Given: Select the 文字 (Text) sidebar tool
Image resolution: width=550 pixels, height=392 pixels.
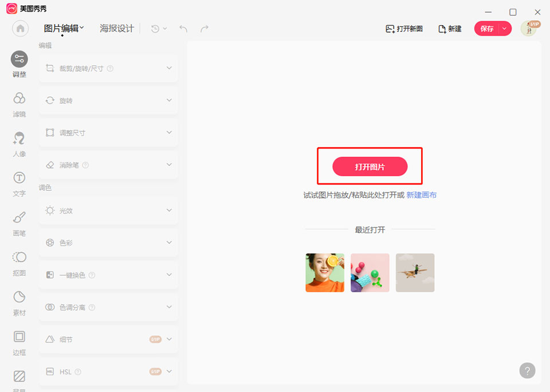Looking at the screenshot, I should [19, 184].
